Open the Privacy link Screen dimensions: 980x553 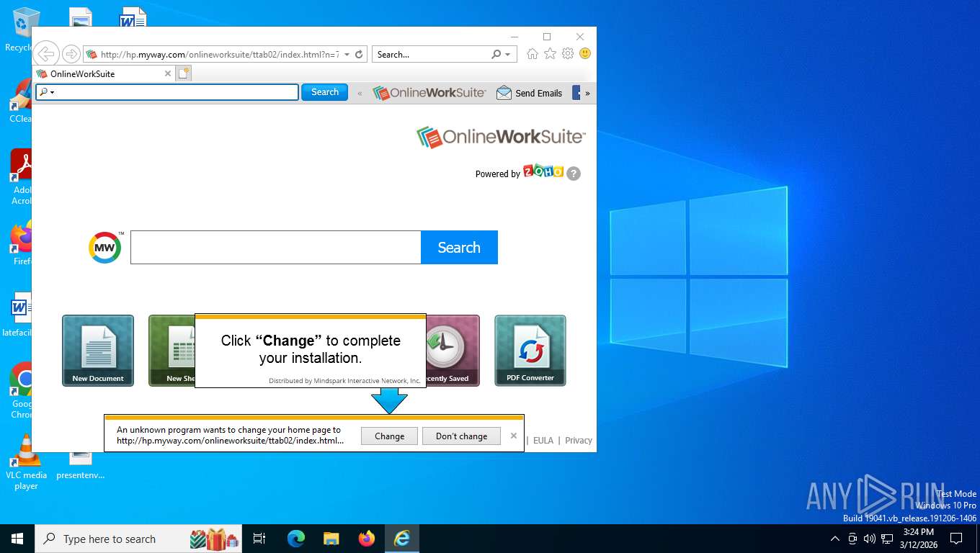[579, 441]
